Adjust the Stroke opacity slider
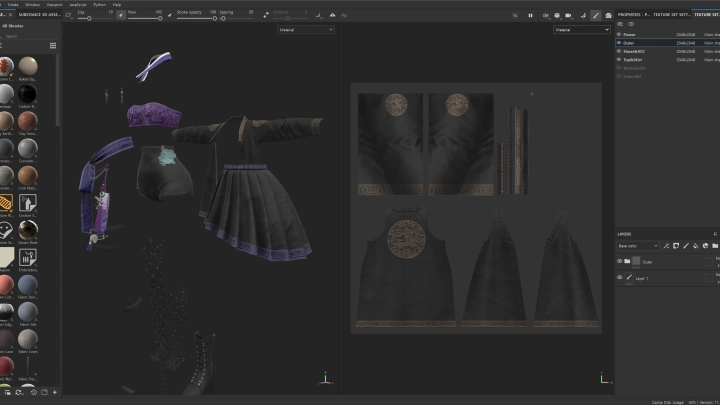The image size is (720, 405). (x=197, y=18)
